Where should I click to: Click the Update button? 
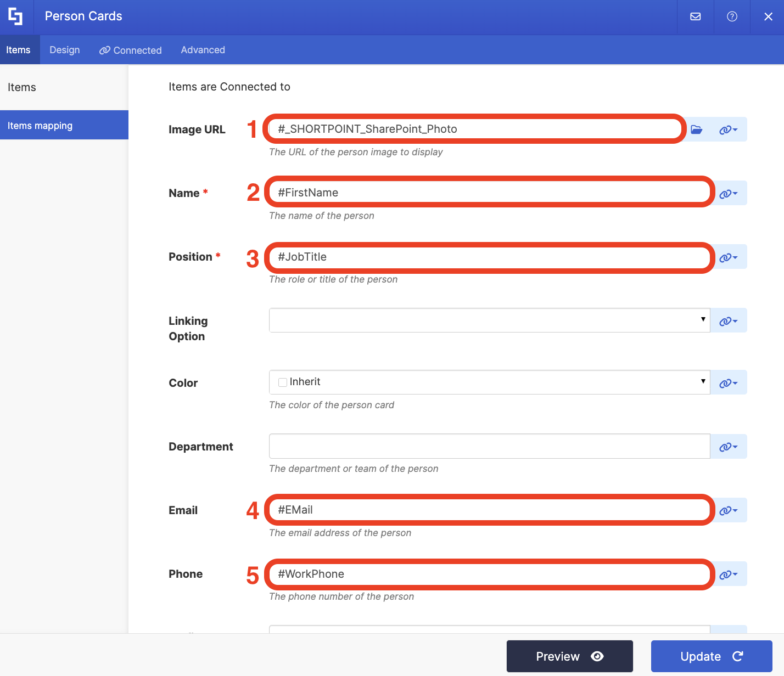tap(712, 656)
